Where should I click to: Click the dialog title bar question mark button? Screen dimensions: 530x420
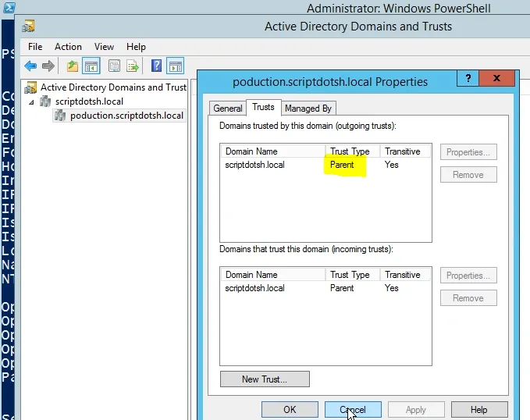tap(468, 78)
